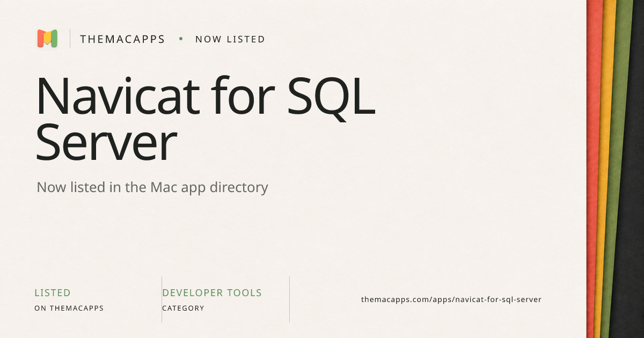Click the 'Now listed in the Mac app directory' subtitle

[x=152, y=188]
